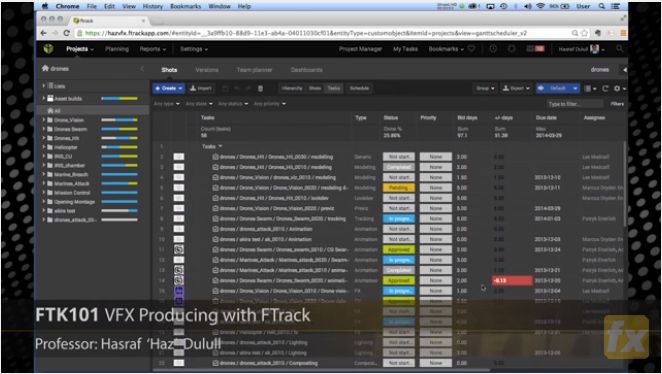Click the home icon beside drones

[x=45, y=68]
